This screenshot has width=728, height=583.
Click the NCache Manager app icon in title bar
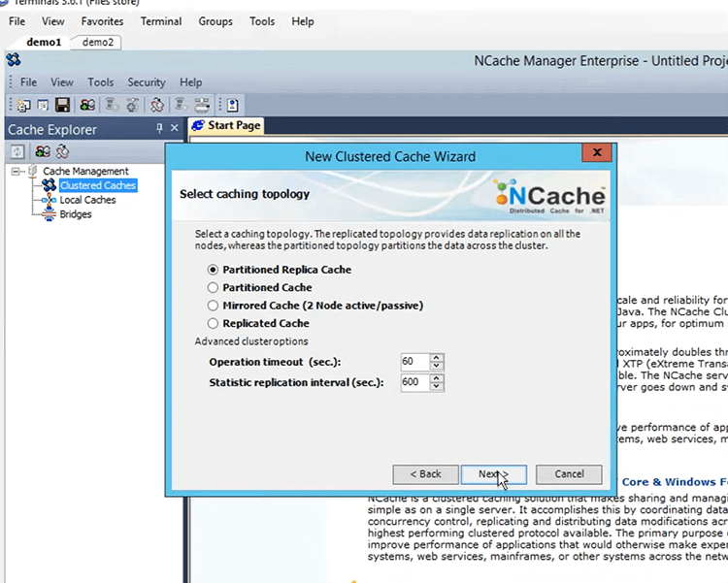point(14,60)
